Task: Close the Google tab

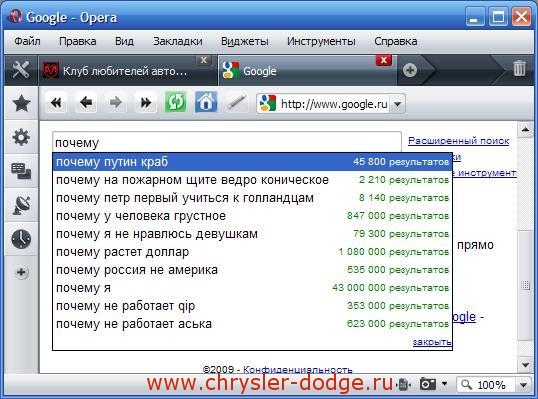Action: [384, 60]
